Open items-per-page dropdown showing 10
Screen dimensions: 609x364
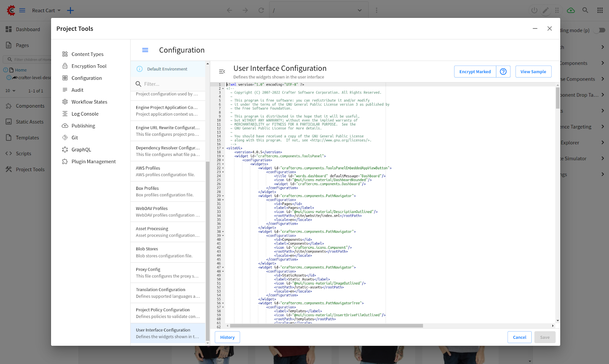pyautogui.click(x=10, y=91)
